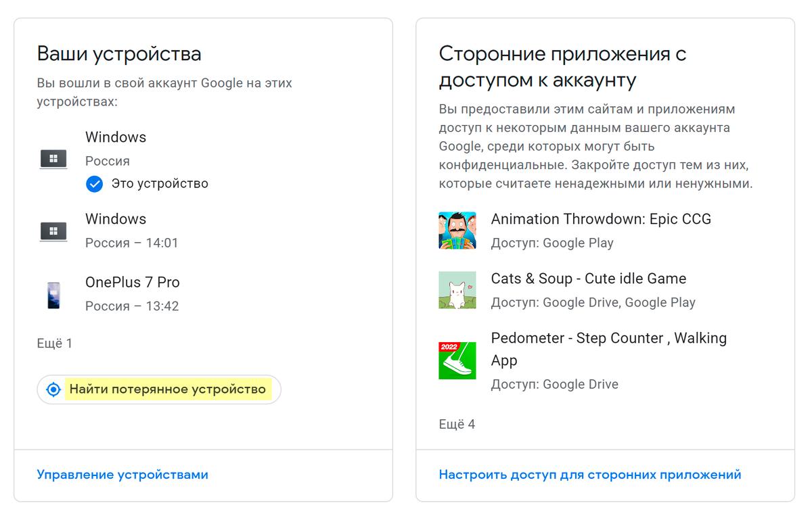Open the Управление устройствами link
Screen dimensions: 812x522
pos(122,475)
